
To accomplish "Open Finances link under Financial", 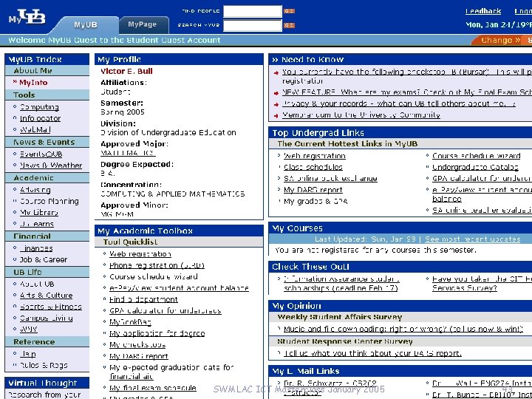I will [x=36, y=248].
